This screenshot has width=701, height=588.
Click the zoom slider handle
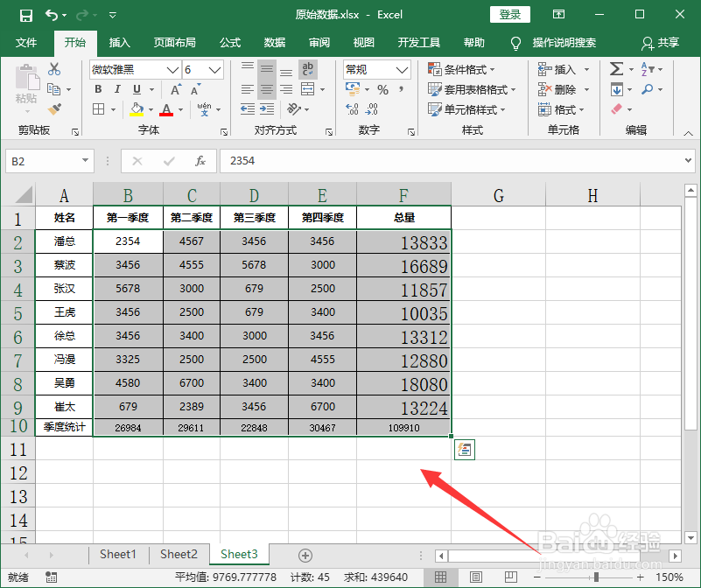tap(596, 577)
